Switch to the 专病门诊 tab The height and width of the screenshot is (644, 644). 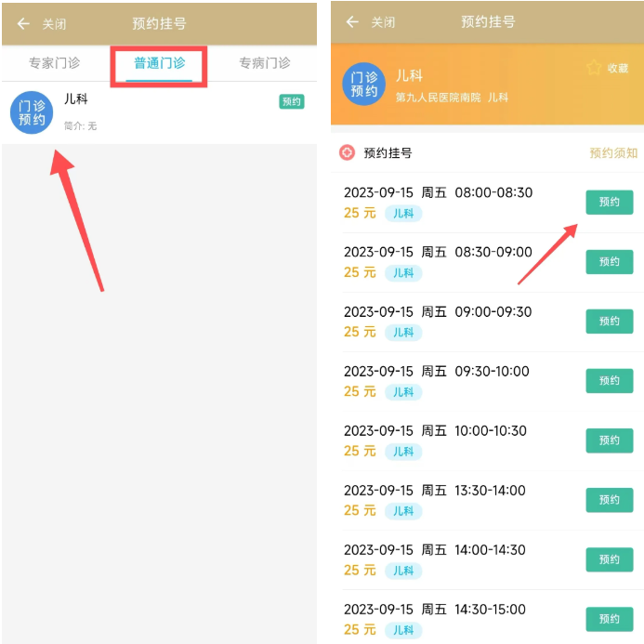click(x=265, y=63)
